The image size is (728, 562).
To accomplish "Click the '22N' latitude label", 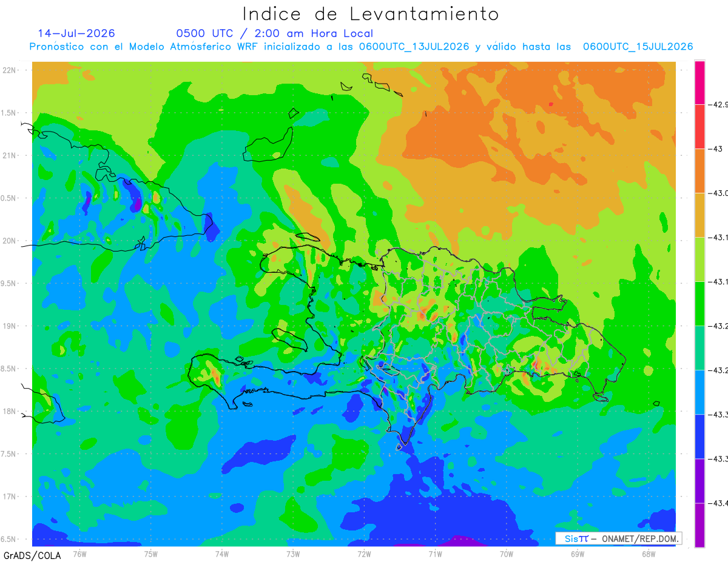I will (10, 70).
